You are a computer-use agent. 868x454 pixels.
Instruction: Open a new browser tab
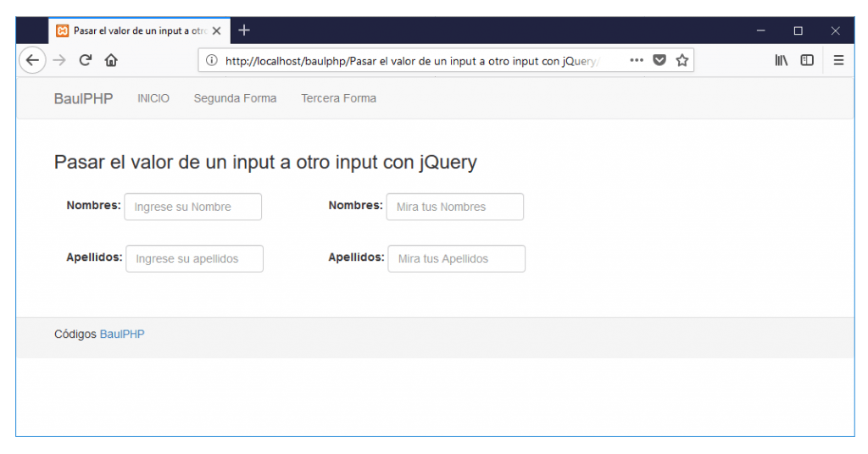[x=244, y=30]
